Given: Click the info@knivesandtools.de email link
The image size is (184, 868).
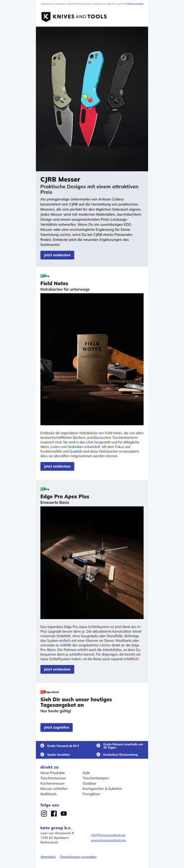Looking at the screenshot, I should click(108, 835).
